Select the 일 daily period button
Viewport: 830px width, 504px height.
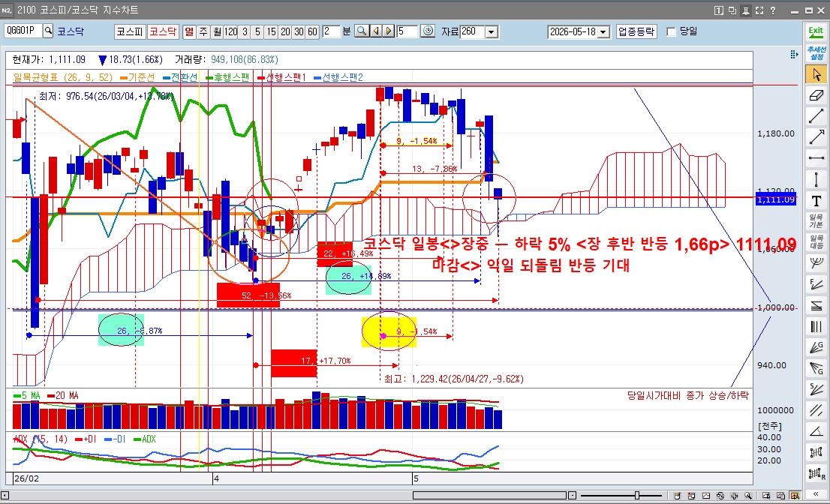point(190,31)
